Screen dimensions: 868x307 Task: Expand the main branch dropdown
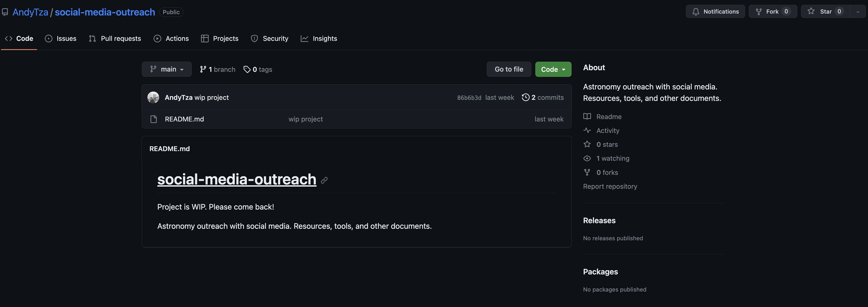click(167, 69)
